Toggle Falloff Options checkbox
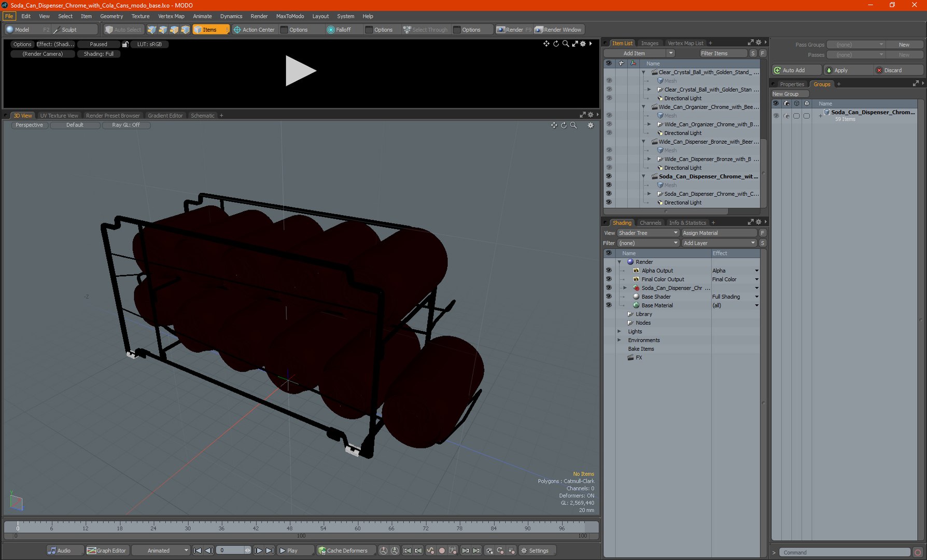Viewport: 927px width, 560px height. [369, 30]
